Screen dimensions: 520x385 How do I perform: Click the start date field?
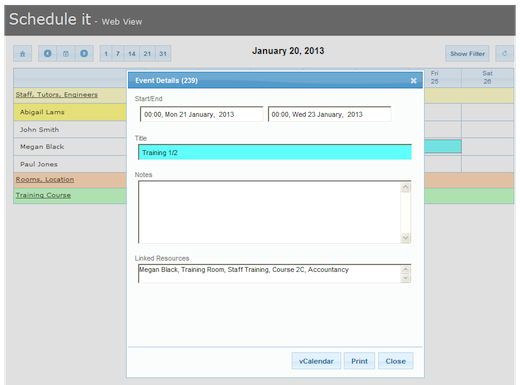pyautogui.click(x=202, y=114)
